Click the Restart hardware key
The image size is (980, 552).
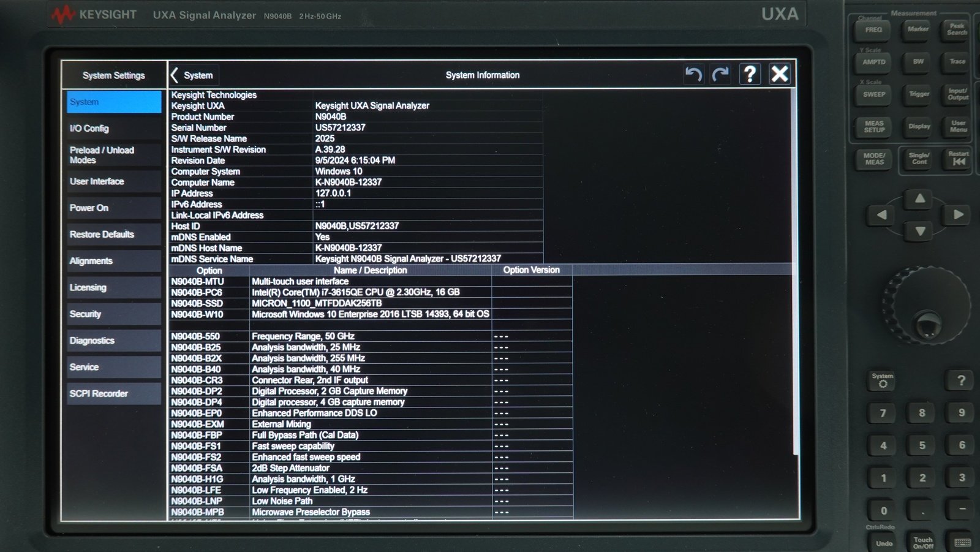pyautogui.click(x=959, y=158)
